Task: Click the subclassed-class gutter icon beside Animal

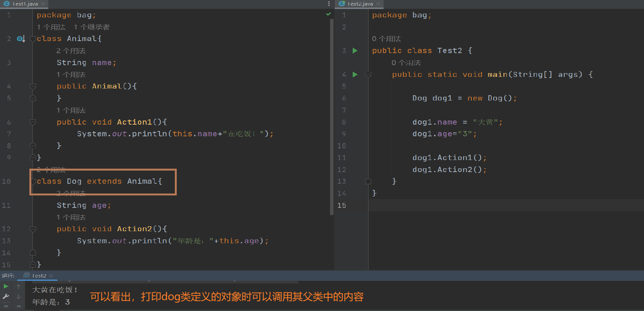Action: click(x=21, y=39)
